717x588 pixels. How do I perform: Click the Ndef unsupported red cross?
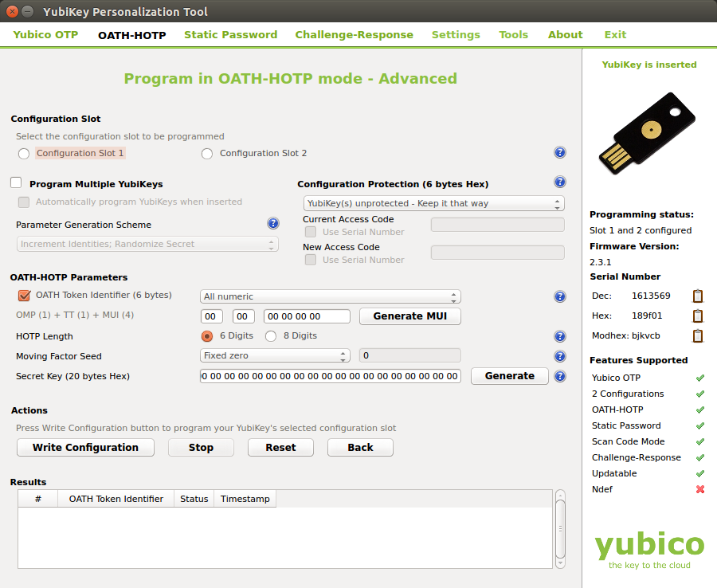click(x=700, y=490)
